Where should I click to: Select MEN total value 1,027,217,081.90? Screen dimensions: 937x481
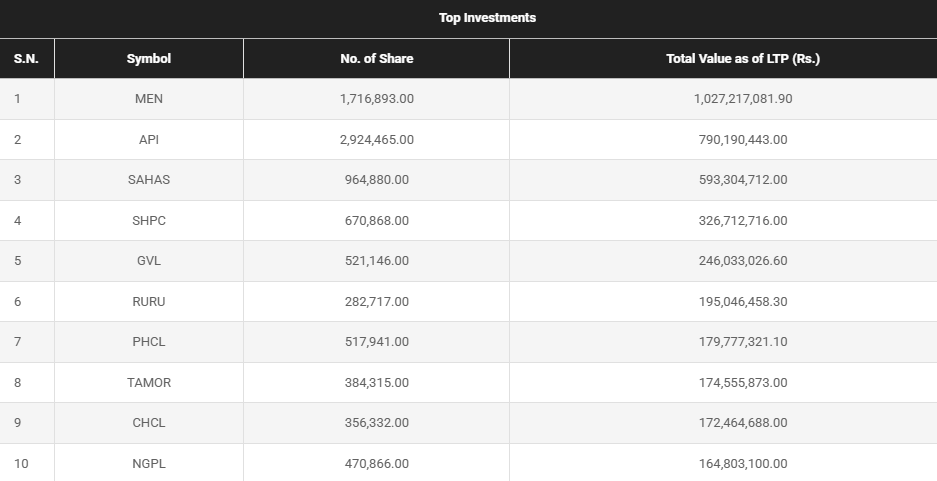point(742,99)
